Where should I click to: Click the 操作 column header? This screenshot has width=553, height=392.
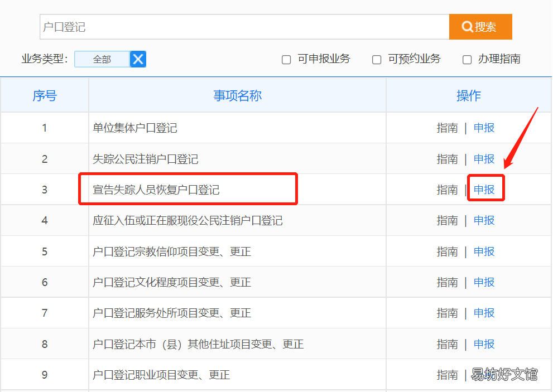[x=468, y=95]
